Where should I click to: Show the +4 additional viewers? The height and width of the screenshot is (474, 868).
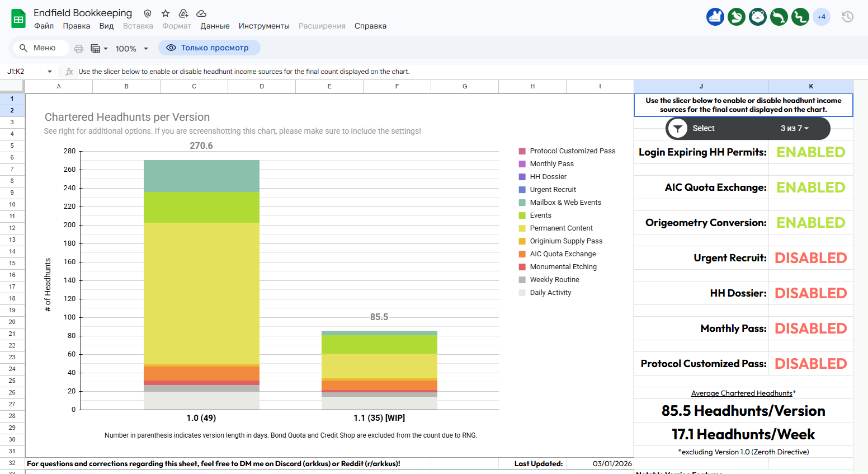(x=821, y=17)
